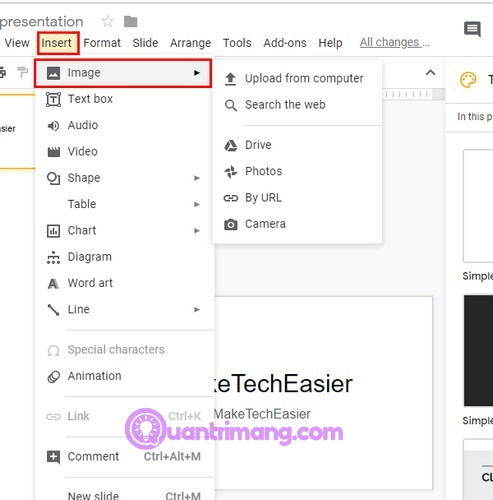Click the Text box icon

click(53, 99)
